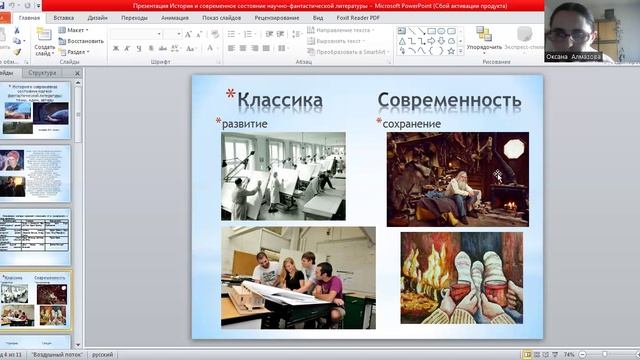The width and height of the screenshot is (640, 360).
Task: Click the zoom out minus button
Action: point(583,354)
